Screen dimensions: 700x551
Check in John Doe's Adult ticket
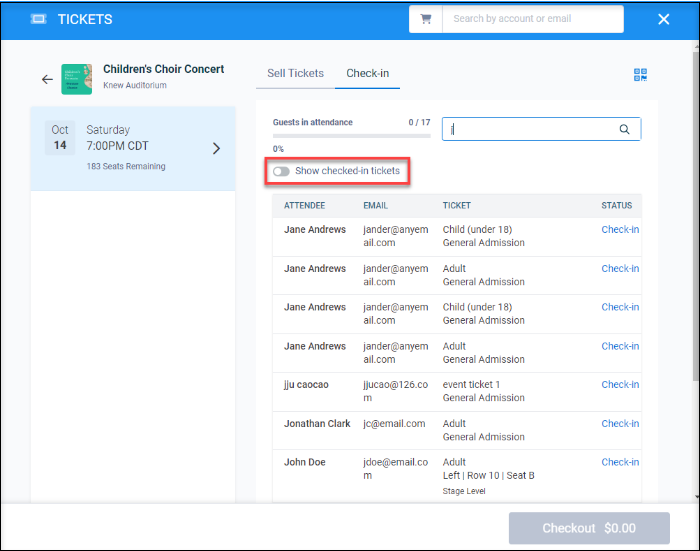[620, 462]
